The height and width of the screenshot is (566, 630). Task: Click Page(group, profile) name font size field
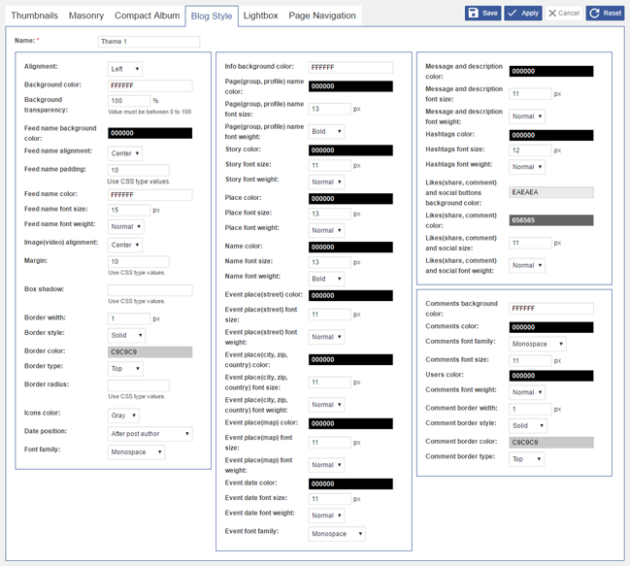(x=329, y=109)
